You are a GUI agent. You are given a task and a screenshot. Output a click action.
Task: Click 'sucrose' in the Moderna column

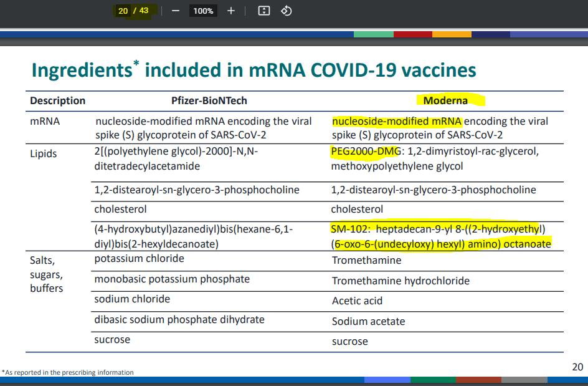coord(350,341)
